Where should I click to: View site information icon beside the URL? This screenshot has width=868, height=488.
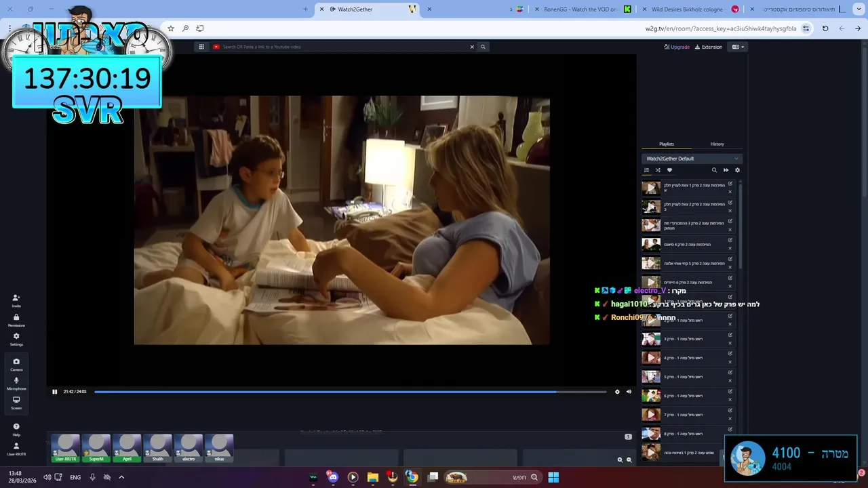806,28
